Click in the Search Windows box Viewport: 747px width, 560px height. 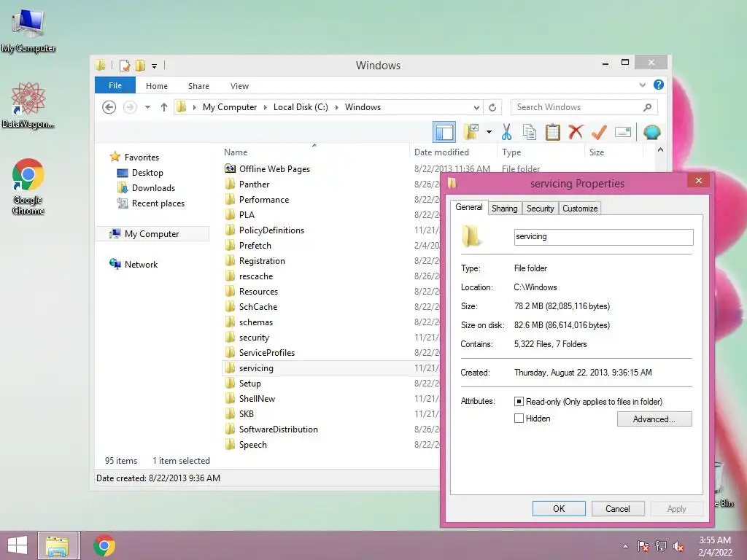pyautogui.click(x=584, y=107)
